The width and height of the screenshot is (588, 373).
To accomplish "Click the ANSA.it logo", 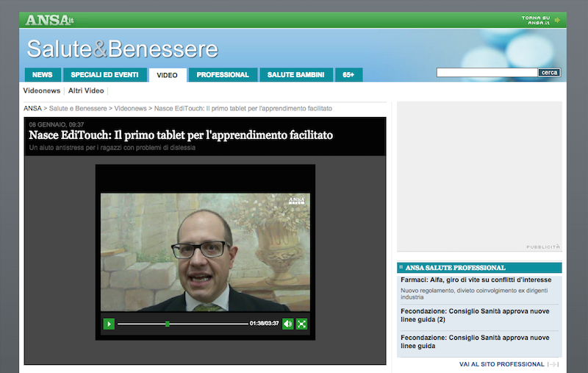I will point(49,20).
